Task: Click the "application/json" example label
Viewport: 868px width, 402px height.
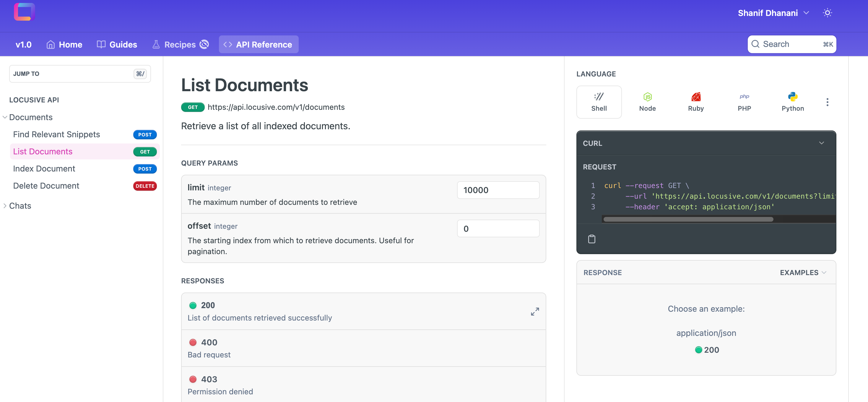Action: pyautogui.click(x=706, y=333)
